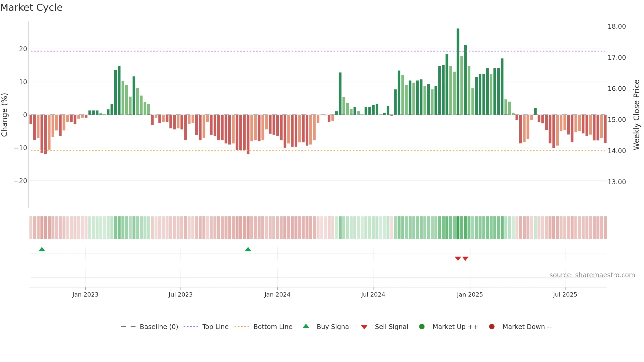The image size is (644, 362).
Task: Click the Change (%) axis title
Action: (x=5, y=115)
